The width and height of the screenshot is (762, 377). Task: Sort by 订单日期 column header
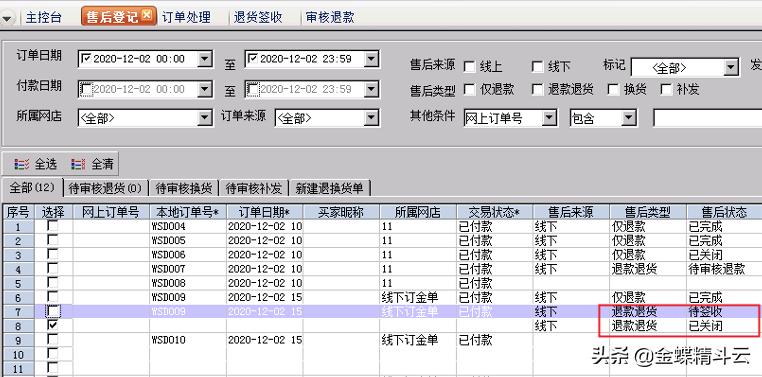(265, 212)
